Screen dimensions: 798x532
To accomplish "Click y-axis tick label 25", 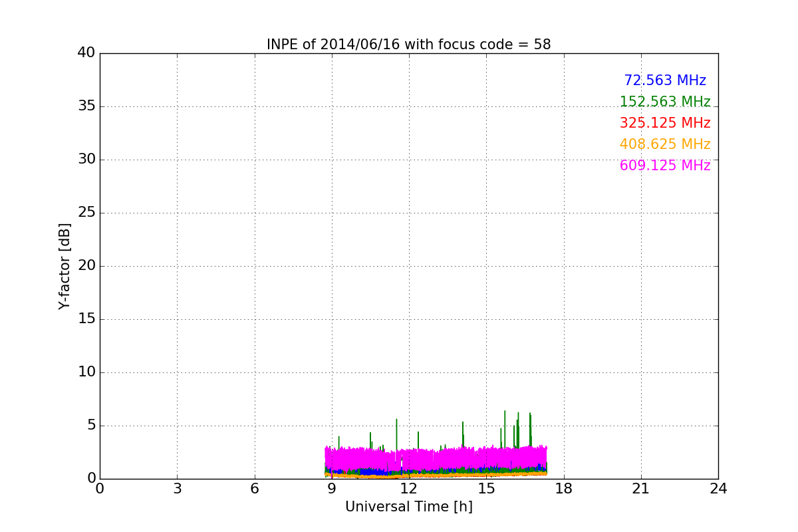I will [86, 213].
